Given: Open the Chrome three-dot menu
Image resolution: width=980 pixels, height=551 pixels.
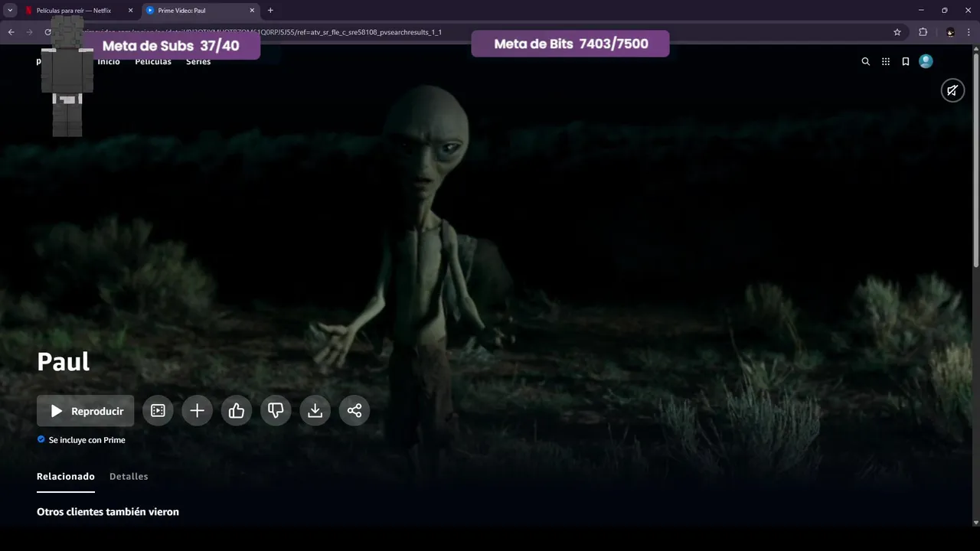Looking at the screenshot, I should click(x=969, y=32).
